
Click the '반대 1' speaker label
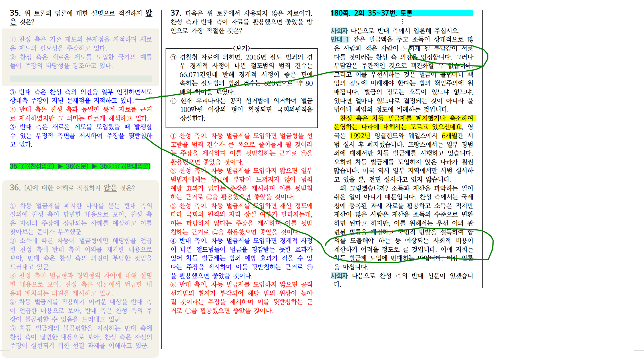pyautogui.click(x=340, y=39)
